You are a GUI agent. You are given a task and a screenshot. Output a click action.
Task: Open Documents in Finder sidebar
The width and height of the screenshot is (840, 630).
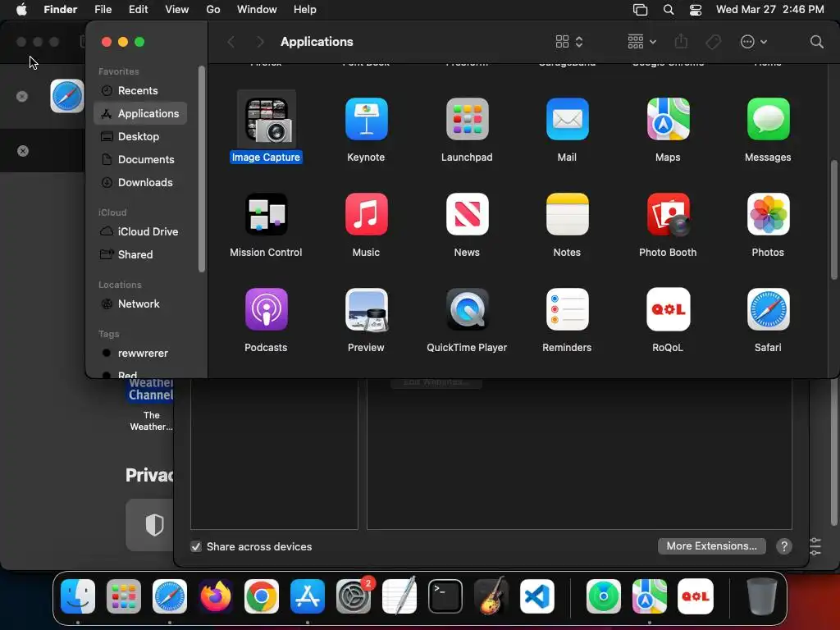pos(140,160)
